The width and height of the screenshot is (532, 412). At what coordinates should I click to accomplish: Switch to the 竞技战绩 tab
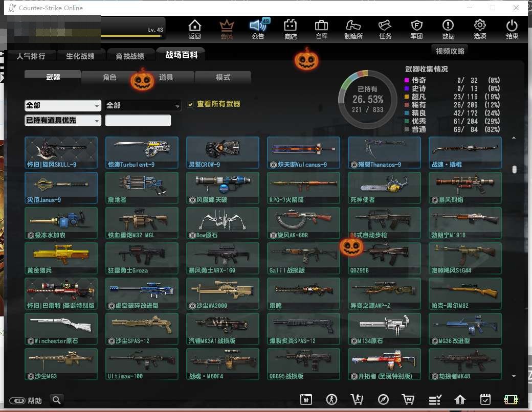[130, 56]
